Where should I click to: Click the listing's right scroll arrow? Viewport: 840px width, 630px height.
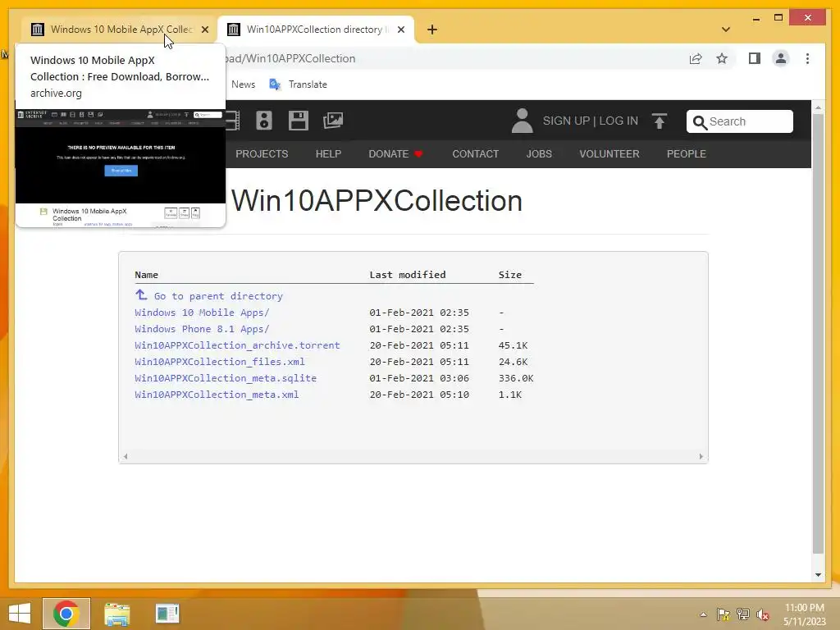701,456
